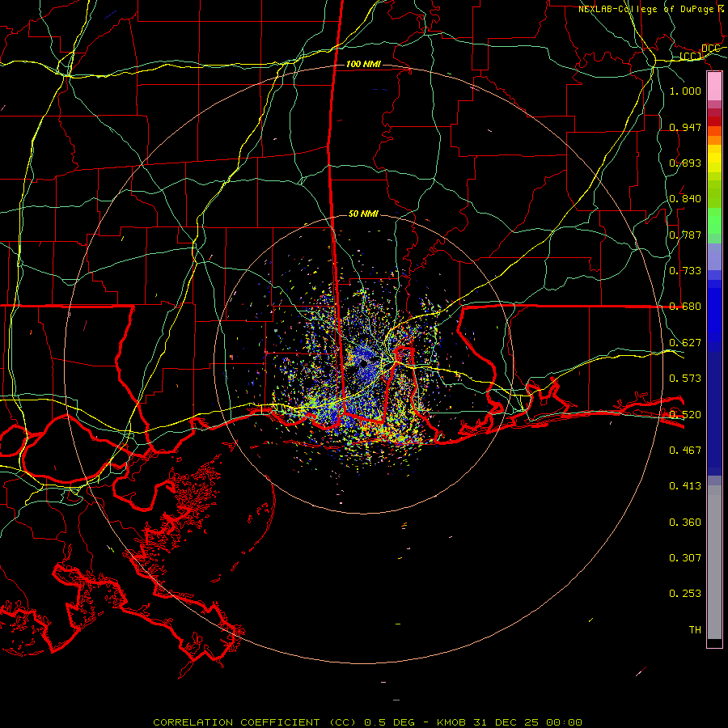Viewport: 728px width, 728px height.
Task: Click the 0.947 scale label
Action: tap(685, 127)
